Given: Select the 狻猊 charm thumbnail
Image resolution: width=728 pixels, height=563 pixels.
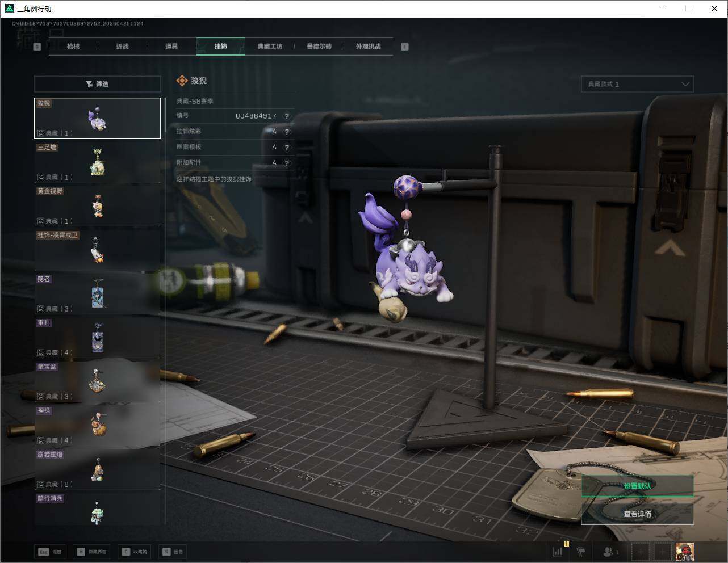Looking at the screenshot, I should 97,118.
